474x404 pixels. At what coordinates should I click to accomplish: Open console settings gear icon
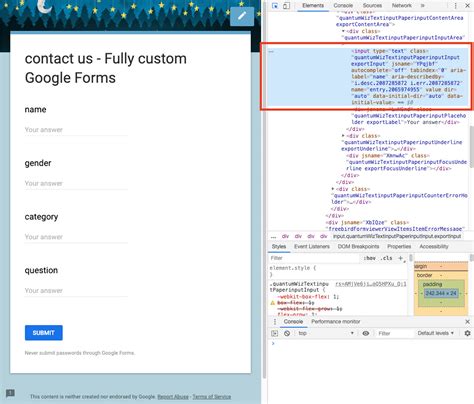pyautogui.click(x=467, y=333)
